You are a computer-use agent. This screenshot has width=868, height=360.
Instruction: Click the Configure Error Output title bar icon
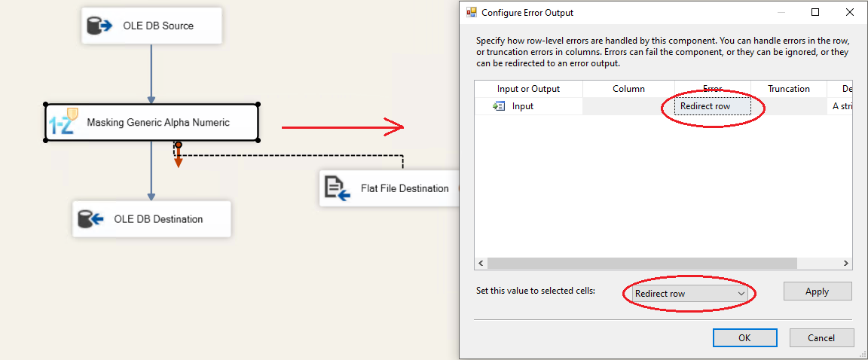point(472,13)
